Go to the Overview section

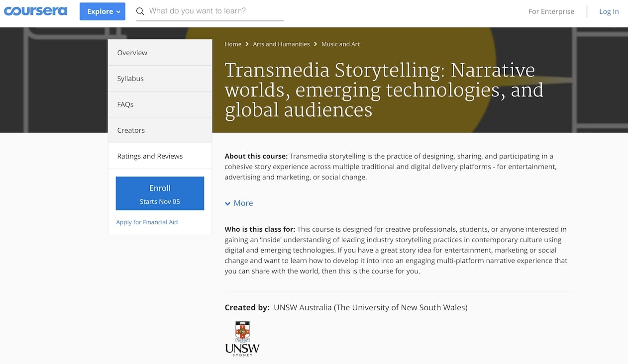click(x=160, y=53)
